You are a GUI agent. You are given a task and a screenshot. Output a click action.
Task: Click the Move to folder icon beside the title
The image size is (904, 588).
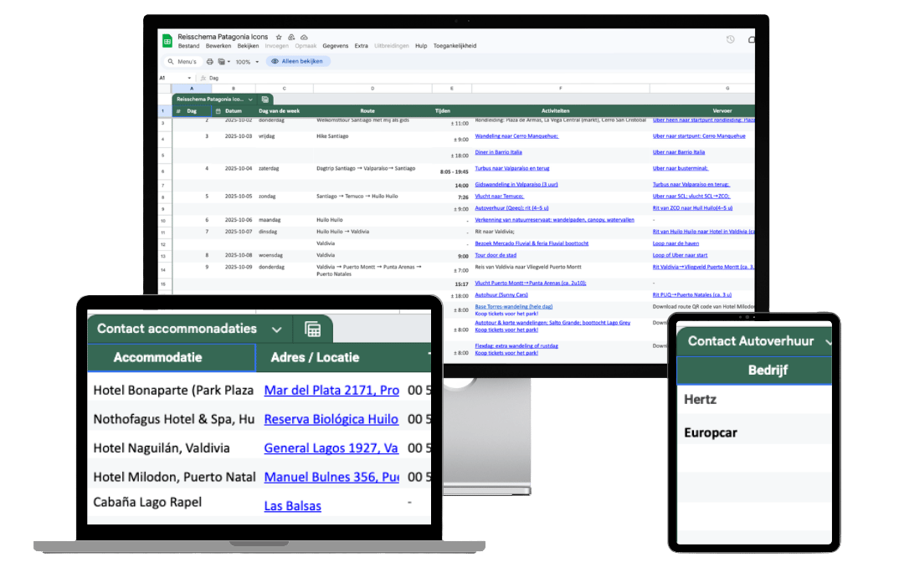(x=290, y=37)
